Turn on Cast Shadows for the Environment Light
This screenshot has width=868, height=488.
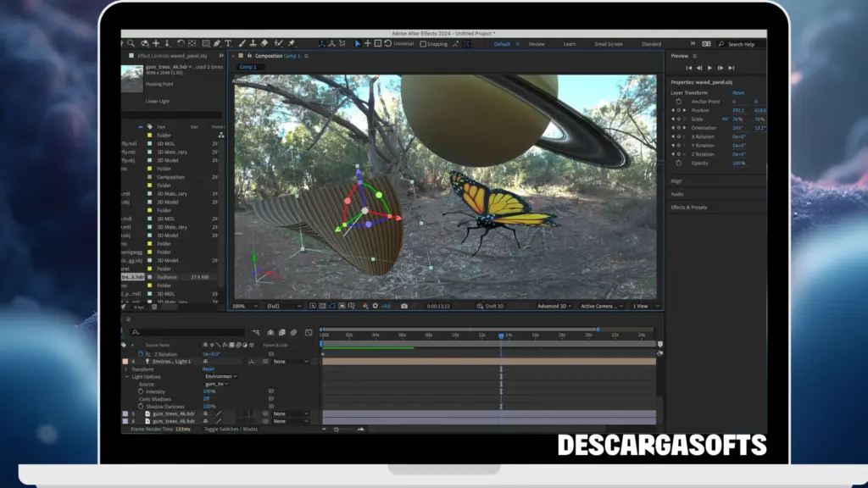coord(208,398)
